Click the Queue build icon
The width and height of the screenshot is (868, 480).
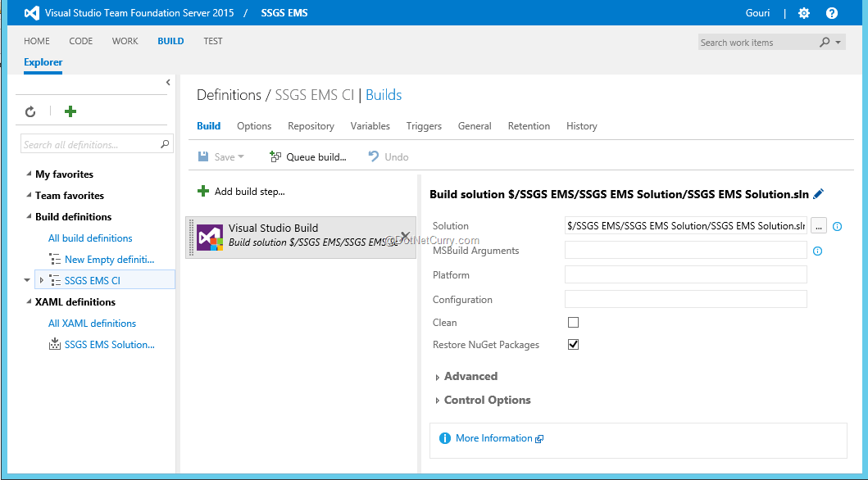point(275,157)
